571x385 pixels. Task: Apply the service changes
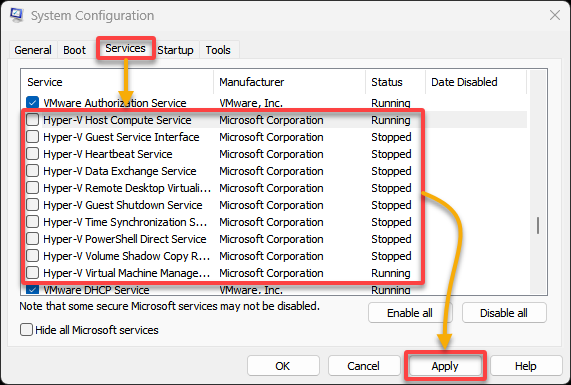click(x=445, y=366)
